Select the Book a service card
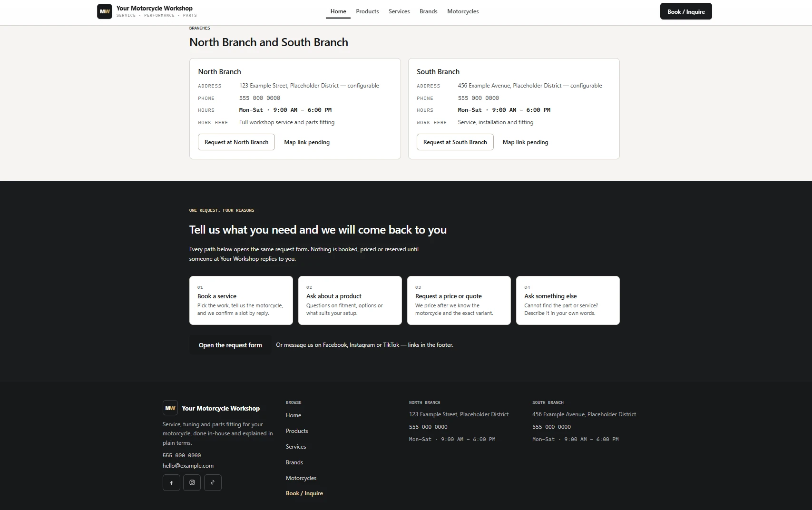Image resolution: width=812 pixels, height=510 pixels. tap(241, 300)
